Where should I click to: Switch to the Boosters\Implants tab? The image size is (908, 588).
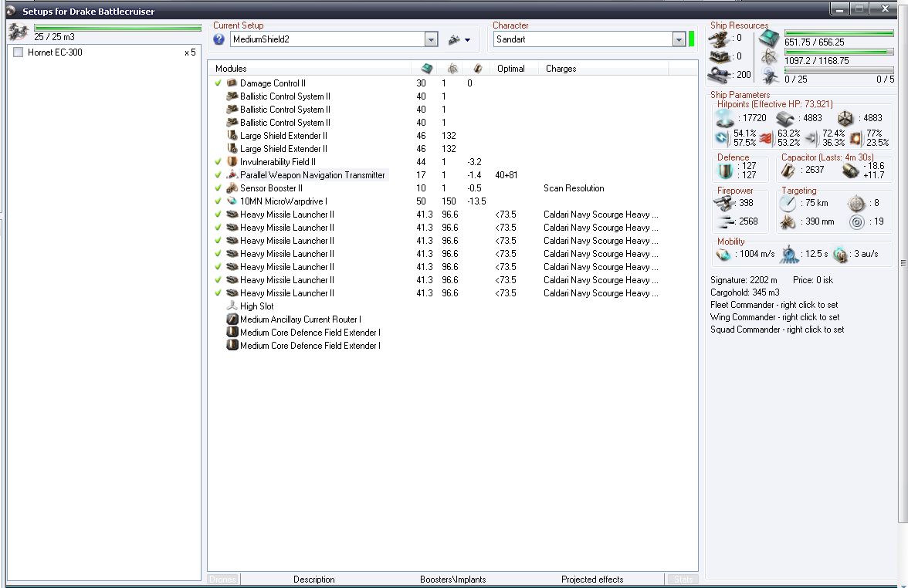click(452, 580)
